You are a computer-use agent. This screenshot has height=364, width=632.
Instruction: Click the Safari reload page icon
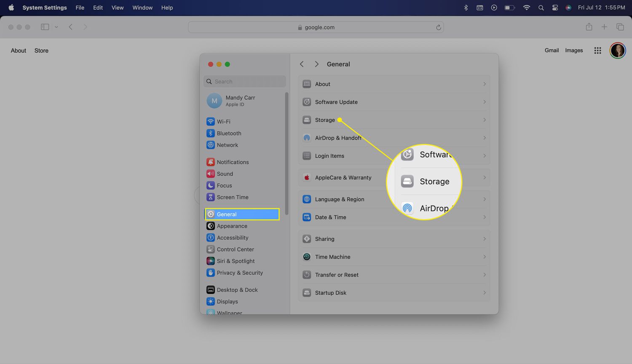[x=438, y=27]
